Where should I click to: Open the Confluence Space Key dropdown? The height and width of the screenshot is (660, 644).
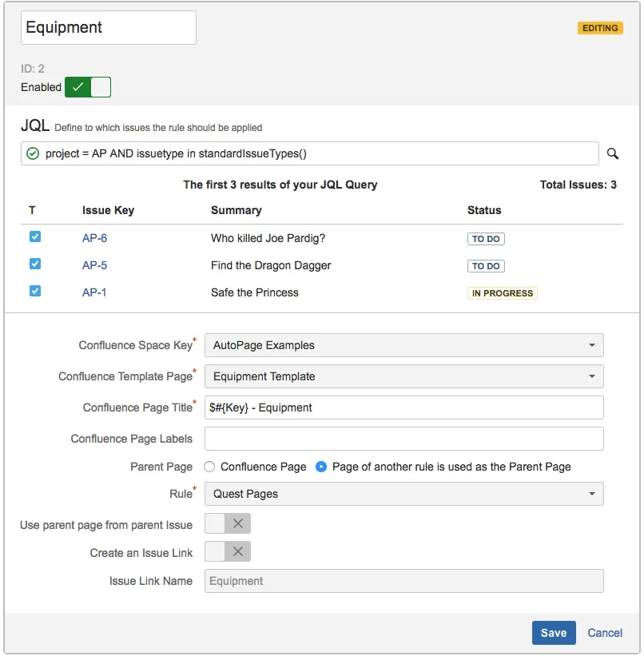click(403, 345)
